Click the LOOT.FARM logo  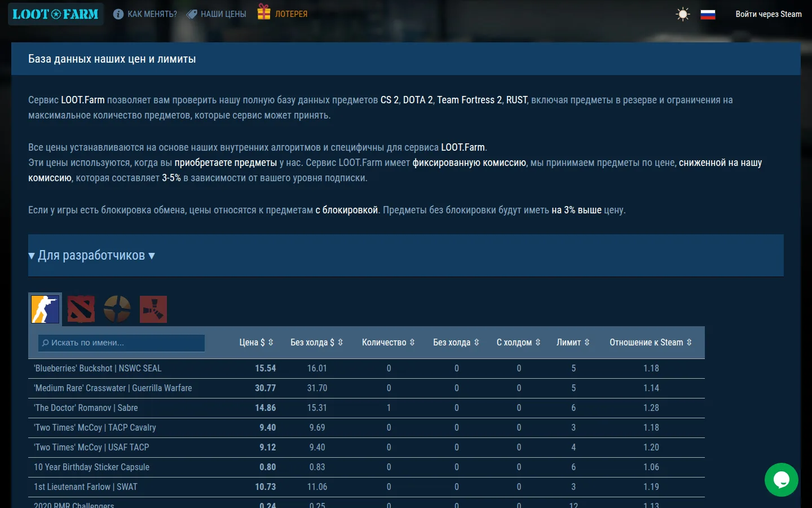[x=55, y=14]
